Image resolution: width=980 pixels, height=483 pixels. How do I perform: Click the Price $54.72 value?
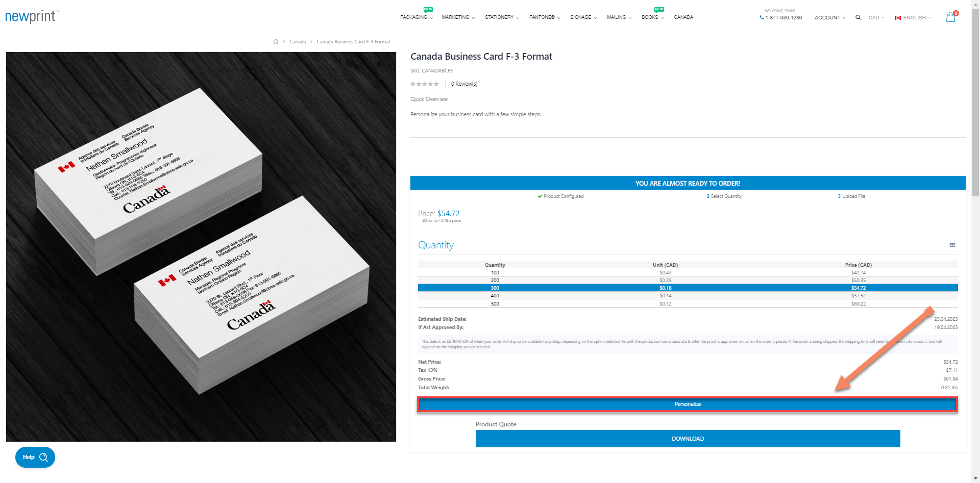point(449,214)
